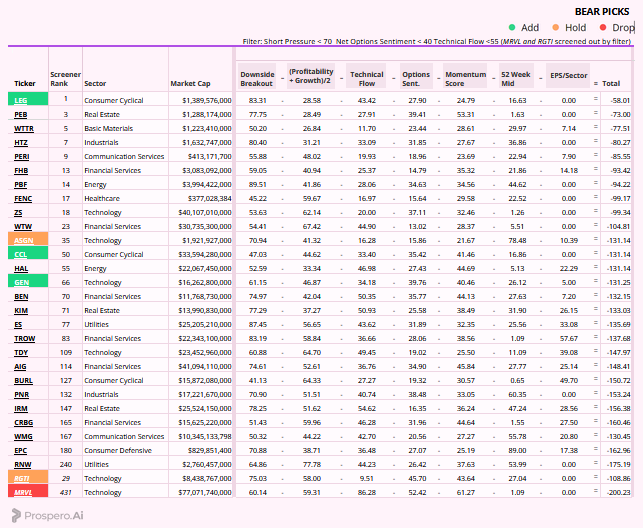This screenshot has width=643, height=528.
Task: Click ZS market cap $40,107,010,000
Action: point(205,212)
